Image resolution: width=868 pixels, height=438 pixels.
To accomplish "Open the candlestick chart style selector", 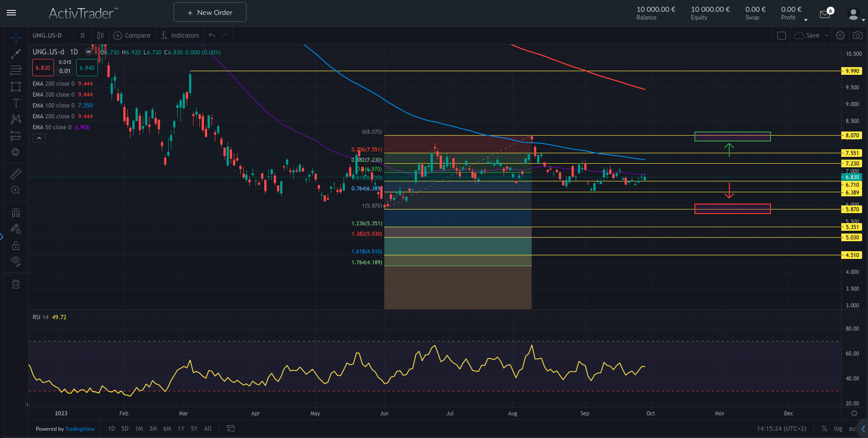I will pyautogui.click(x=100, y=35).
